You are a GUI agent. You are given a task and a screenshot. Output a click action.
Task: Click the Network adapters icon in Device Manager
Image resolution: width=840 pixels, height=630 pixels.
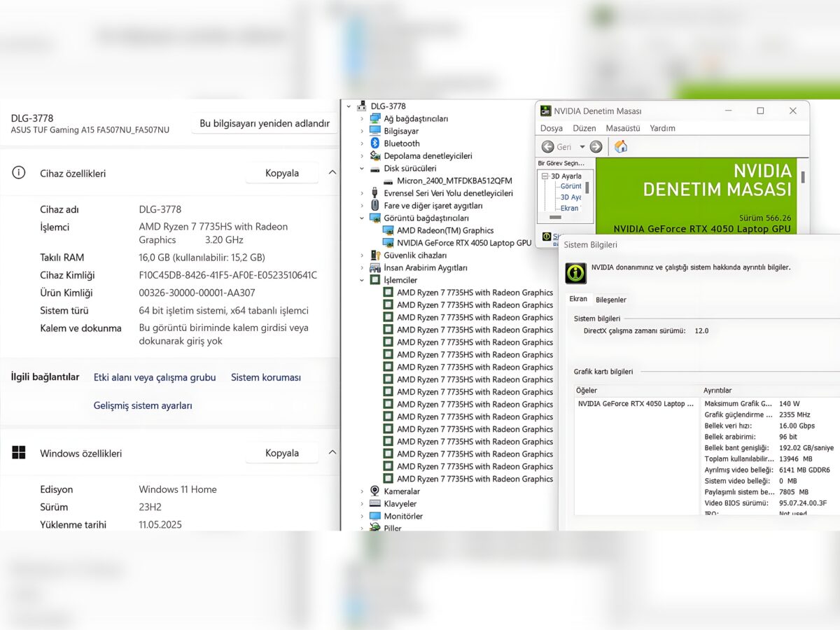[x=375, y=119]
